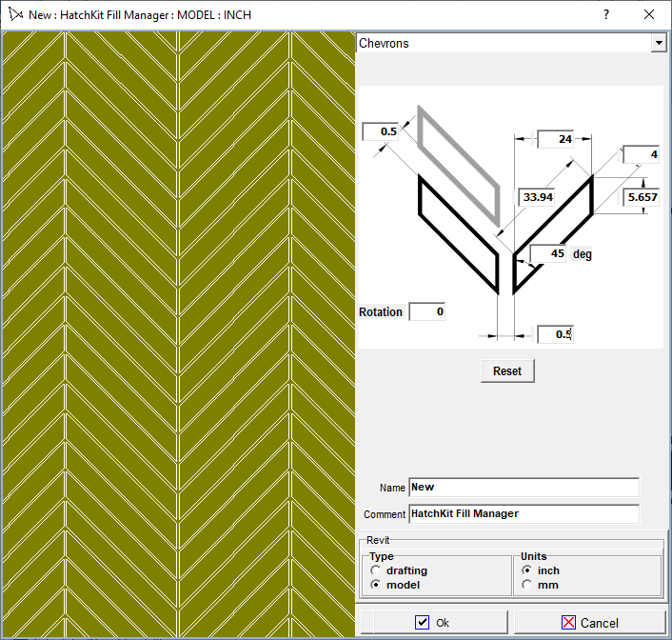Click the title bar help question mark
Viewport: 672px width, 640px height.
[606, 15]
